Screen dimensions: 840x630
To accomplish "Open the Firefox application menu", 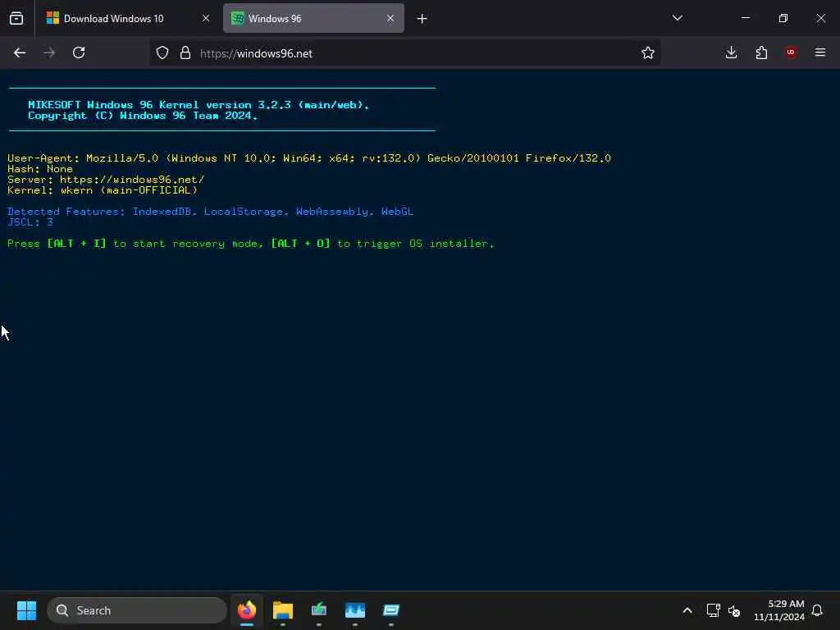I will [820, 52].
